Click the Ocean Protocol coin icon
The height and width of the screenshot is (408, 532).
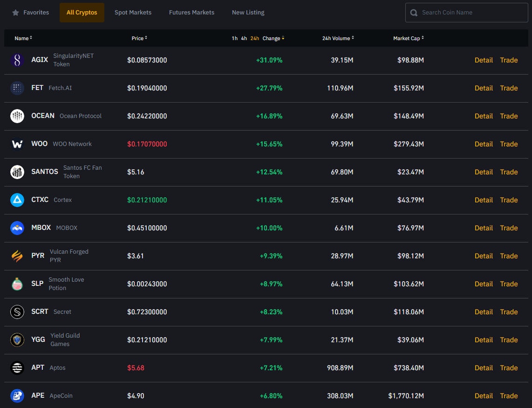tap(17, 116)
